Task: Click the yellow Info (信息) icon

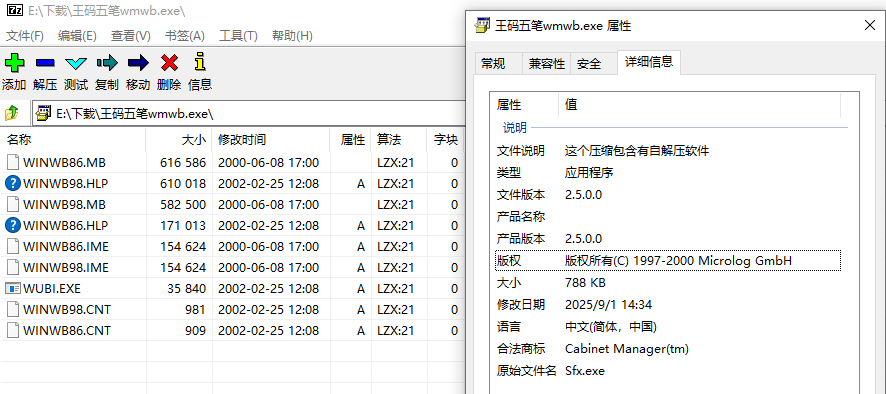Action: [x=199, y=62]
